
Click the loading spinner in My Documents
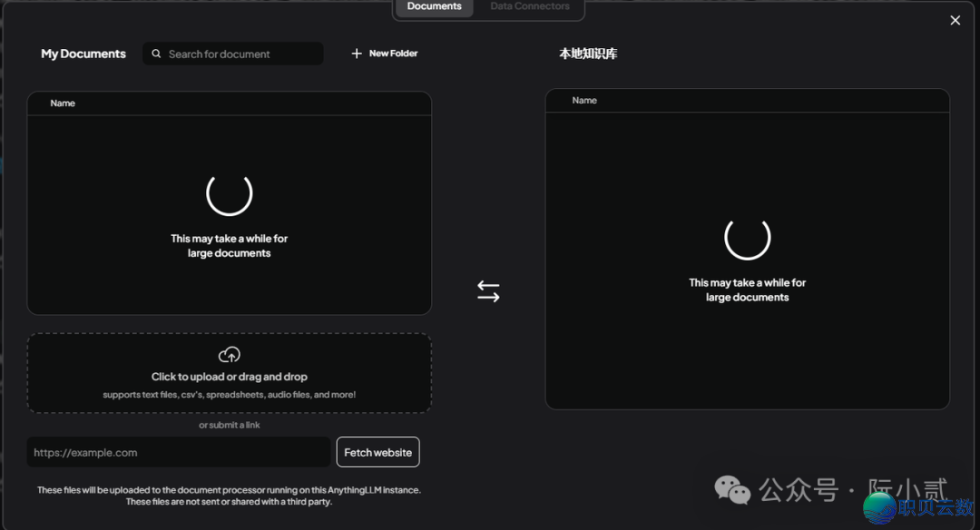coord(230,192)
